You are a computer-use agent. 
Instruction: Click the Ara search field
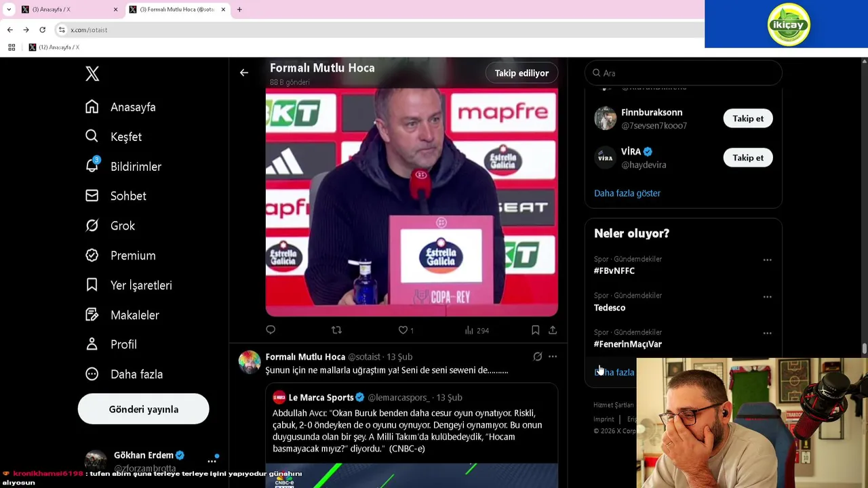click(684, 73)
